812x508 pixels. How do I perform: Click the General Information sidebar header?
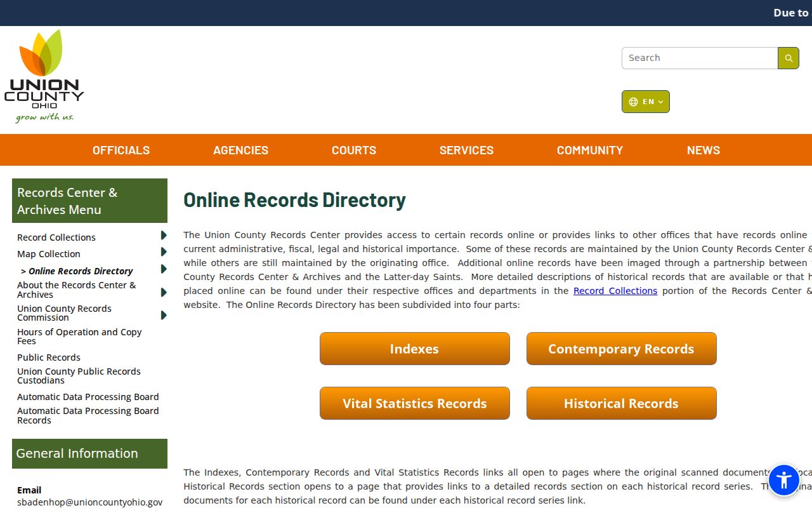coord(89,453)
